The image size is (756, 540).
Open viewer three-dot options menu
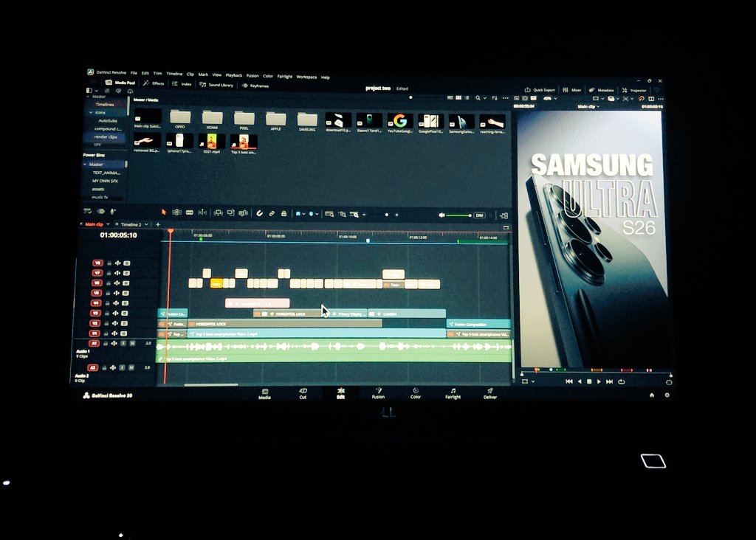[661, 99]
